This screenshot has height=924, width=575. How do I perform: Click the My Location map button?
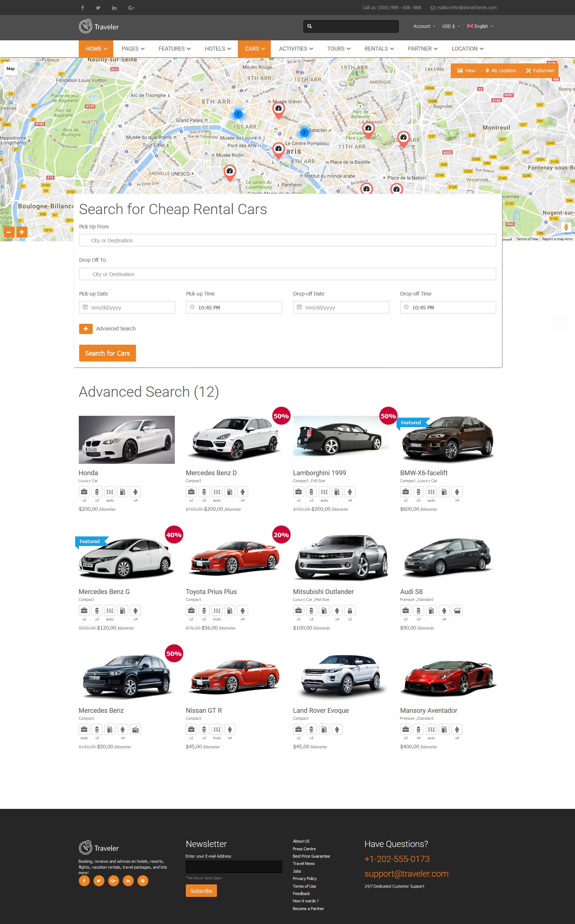pos(501,71)
